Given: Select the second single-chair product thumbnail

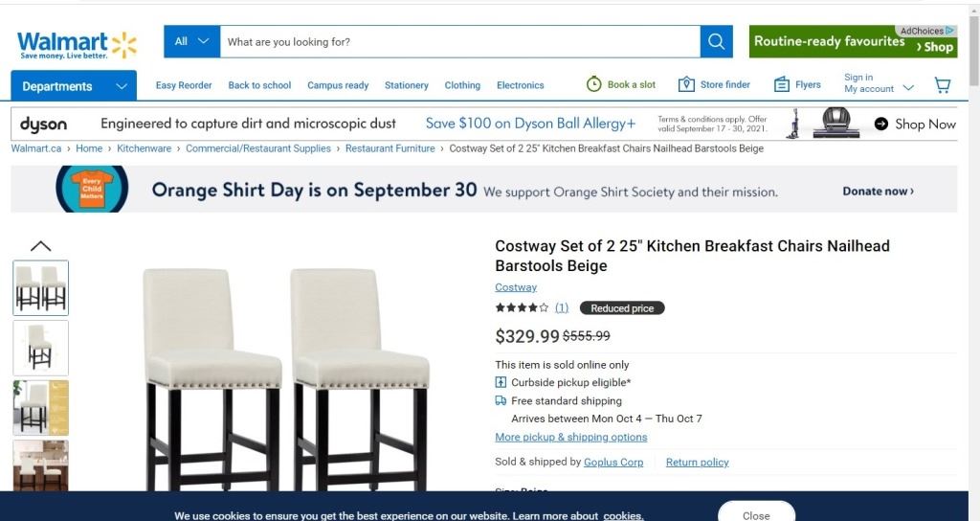Looking at the screenshot, I should click(40, 347).
